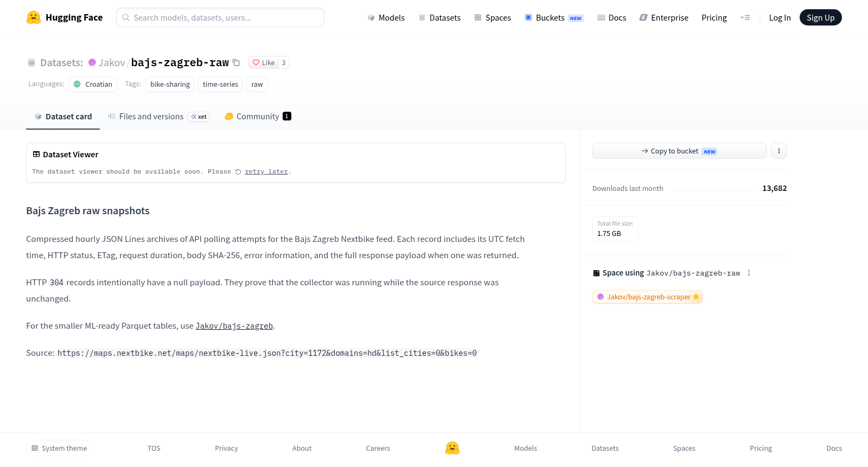Open the System theme selector
Screen dimensions: 868x467
pos(59,448)
